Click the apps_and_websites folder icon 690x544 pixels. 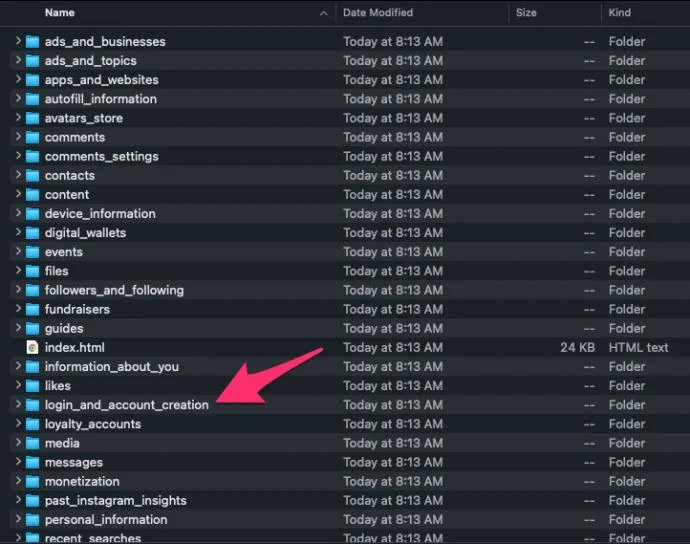tap(33, 80)
